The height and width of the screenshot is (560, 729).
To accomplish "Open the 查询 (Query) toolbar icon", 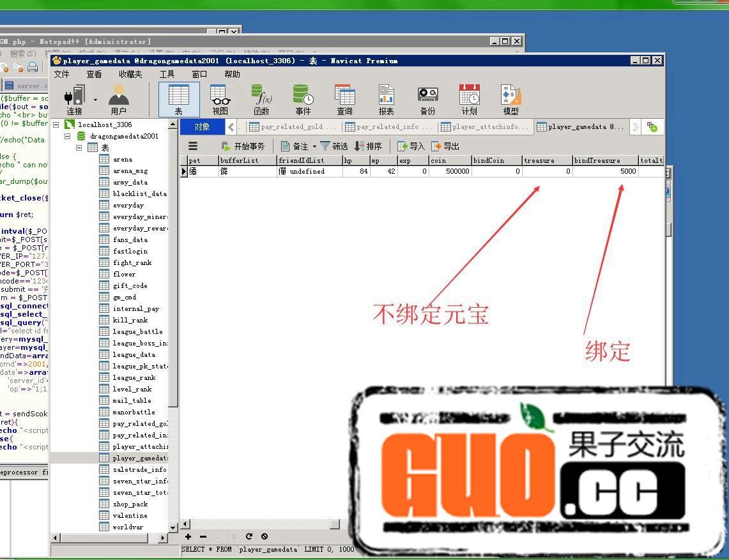I will (344, 99).
